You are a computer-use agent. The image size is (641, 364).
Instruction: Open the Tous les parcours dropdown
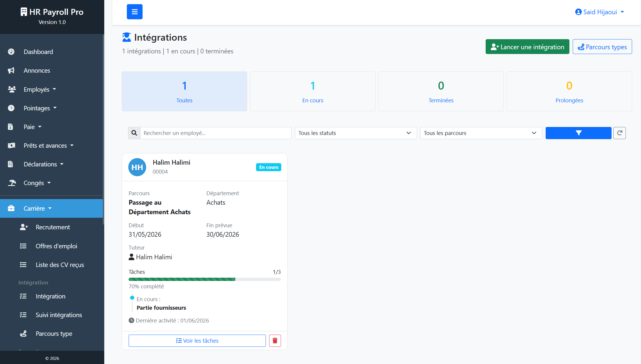click(481, 133)
